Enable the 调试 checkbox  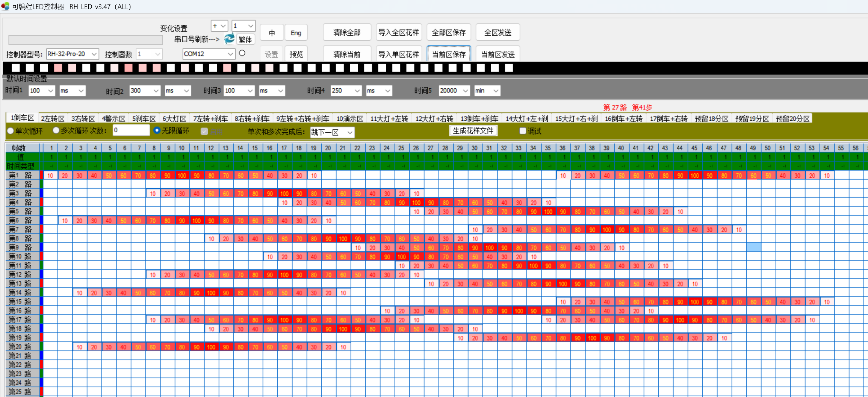pos(522,131)
